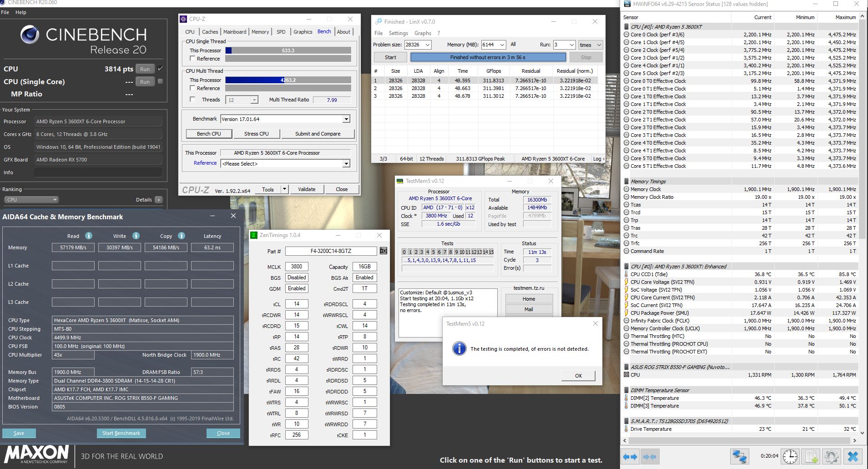868x469 pixels.
Task: Click lightning icon on CPU Core Voltage row
Action: click(x=626, y=282)
